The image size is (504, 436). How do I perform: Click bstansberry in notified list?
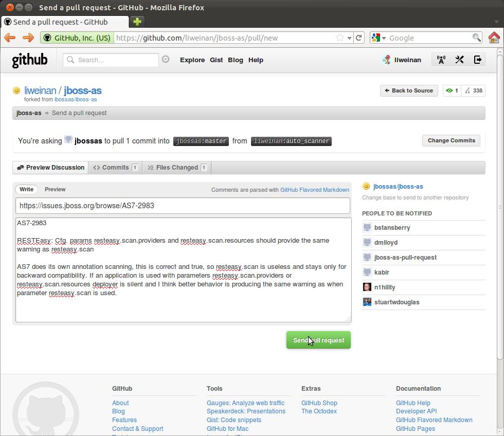(x=392, y=227)
